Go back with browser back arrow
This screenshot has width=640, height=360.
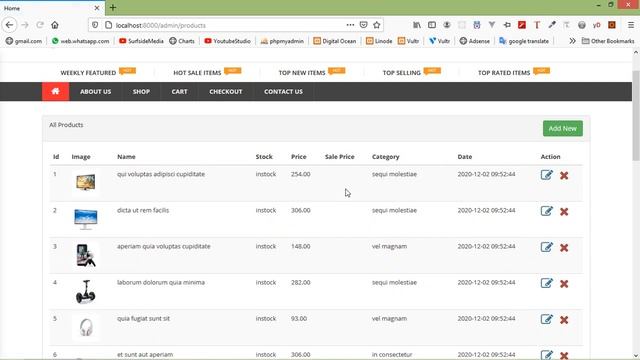click(x=9, y=25)
